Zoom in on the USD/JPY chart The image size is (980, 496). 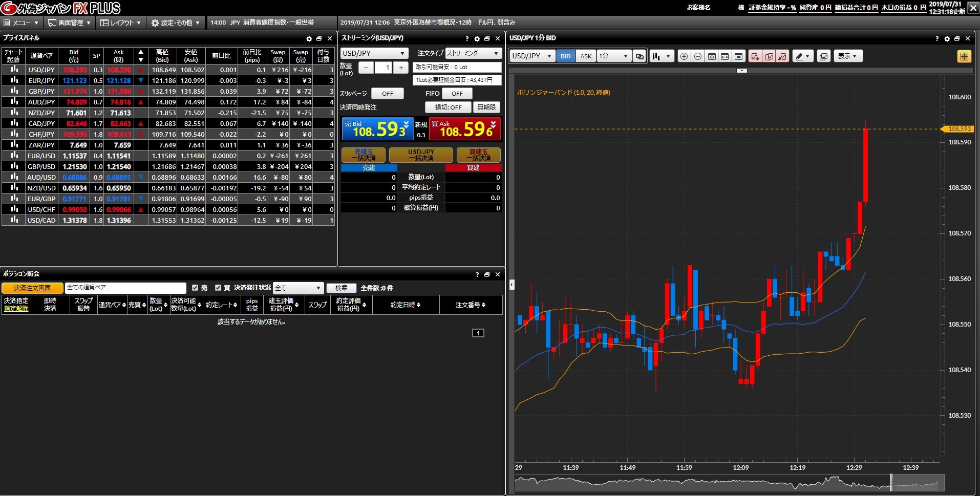coord(684,56)
